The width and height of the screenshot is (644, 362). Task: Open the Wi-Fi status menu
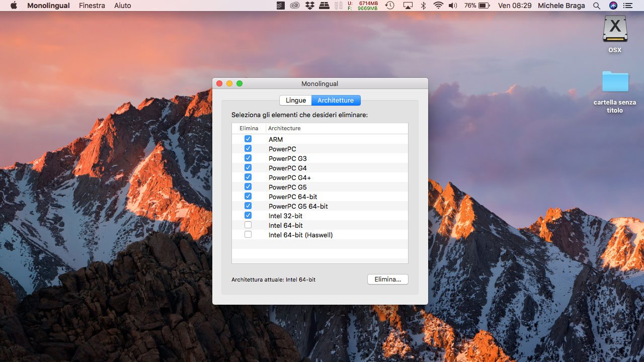click(x=438, y=6)
